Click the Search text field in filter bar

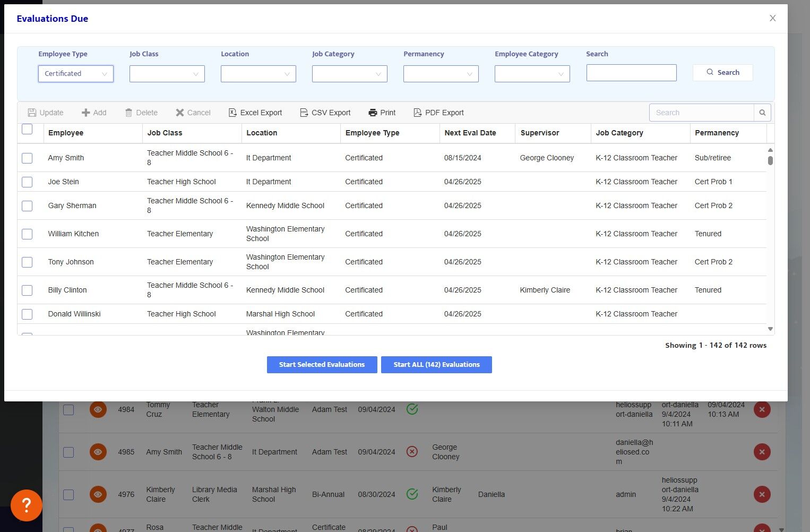coord(631,73)
